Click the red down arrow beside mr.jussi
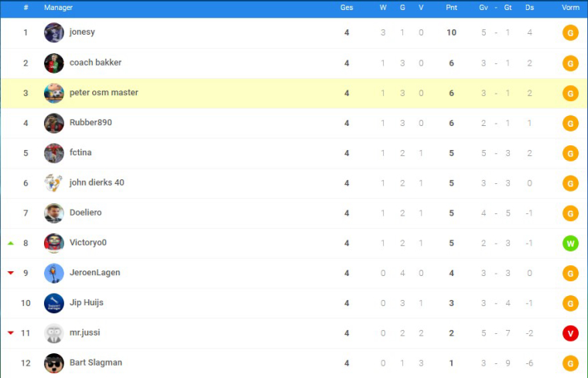Image resolution: width=588 pixels, height=378 pixels. coord(11,332)
